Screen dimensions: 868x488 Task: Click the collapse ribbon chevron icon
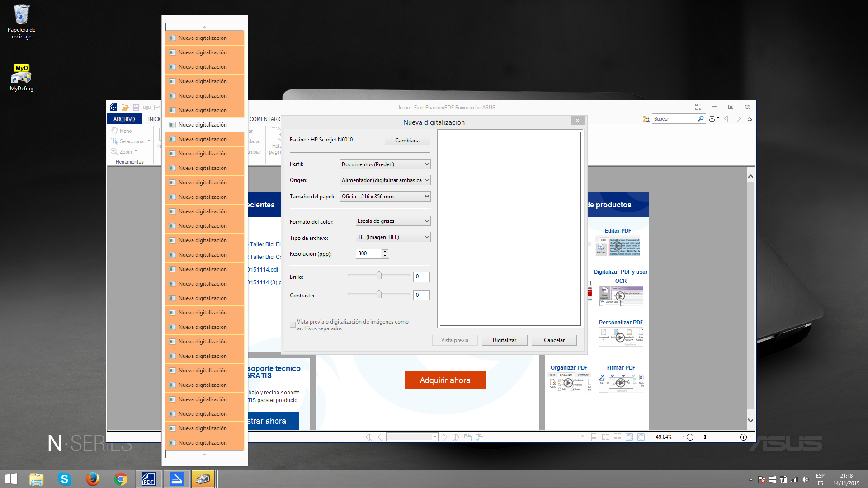(x=750, y=119)
